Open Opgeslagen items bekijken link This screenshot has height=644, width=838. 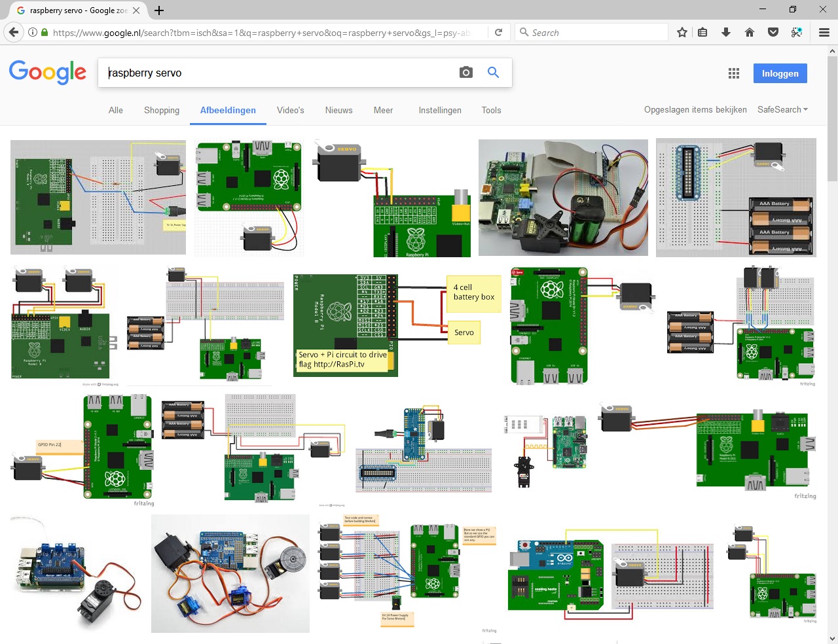point(695,109)
